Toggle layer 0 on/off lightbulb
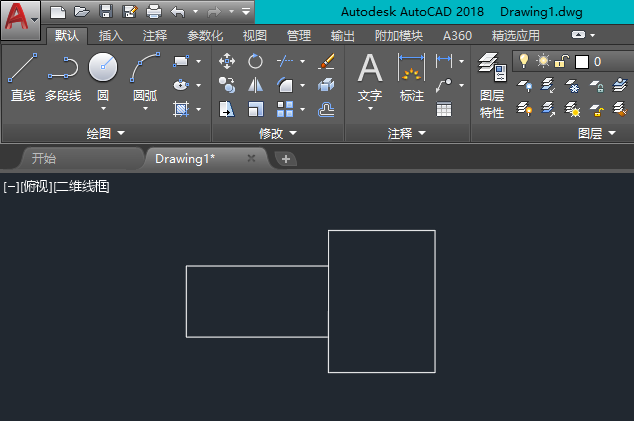The width and height of the screenshot is (634, 421). 524,61
